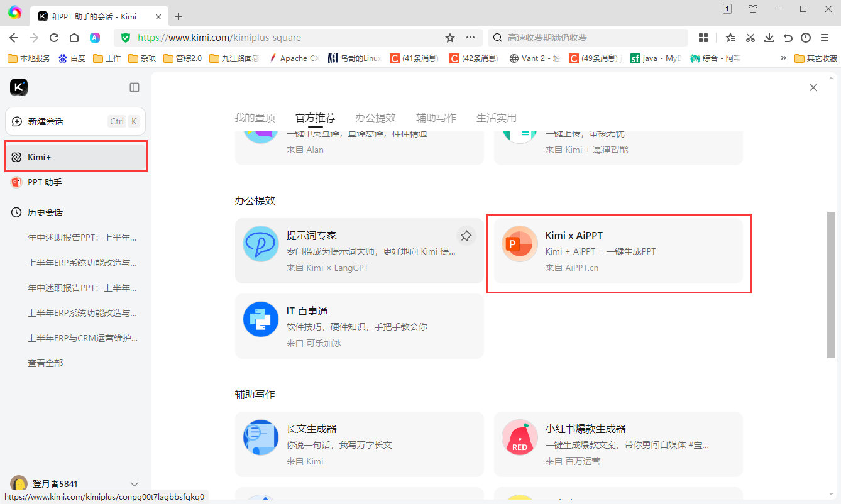Reload the page
Screen dimensions: 841x504
54,38
